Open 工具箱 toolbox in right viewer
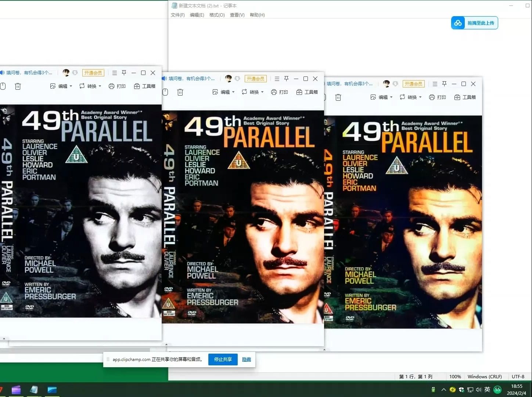Image resolution: width=532 pixels, height=397 pixels. (x=465, y=97)
